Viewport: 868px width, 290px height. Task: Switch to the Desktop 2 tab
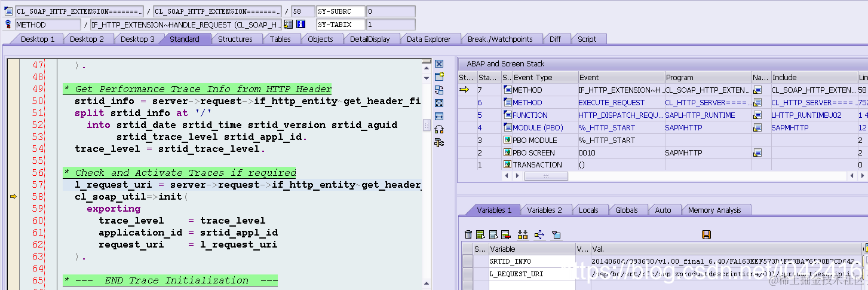[x=87, y=39]
